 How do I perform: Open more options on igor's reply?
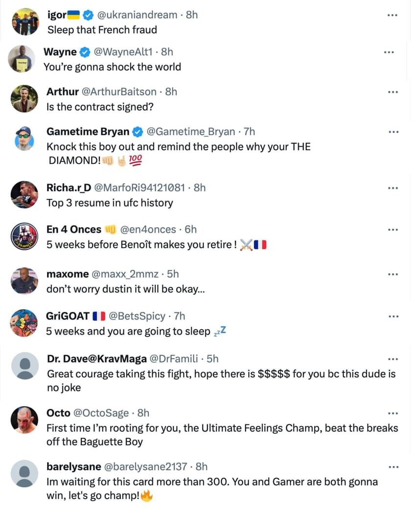pyautogui.click(x=391, y=16)
